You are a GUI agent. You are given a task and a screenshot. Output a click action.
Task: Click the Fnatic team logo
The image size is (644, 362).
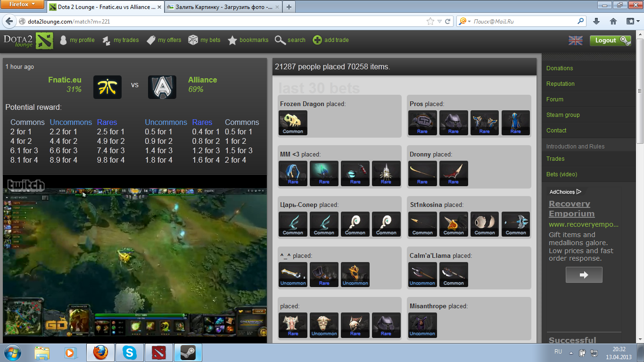[x=107, y=87]
